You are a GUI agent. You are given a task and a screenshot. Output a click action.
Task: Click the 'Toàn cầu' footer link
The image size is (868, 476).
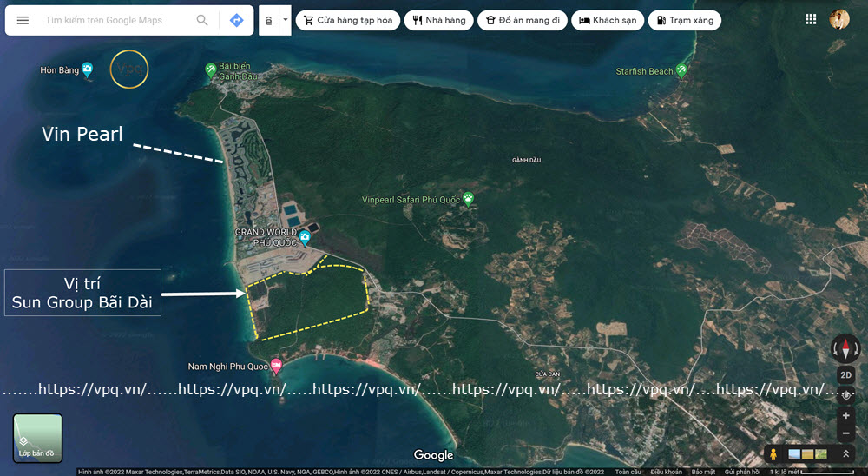point(628,473)
